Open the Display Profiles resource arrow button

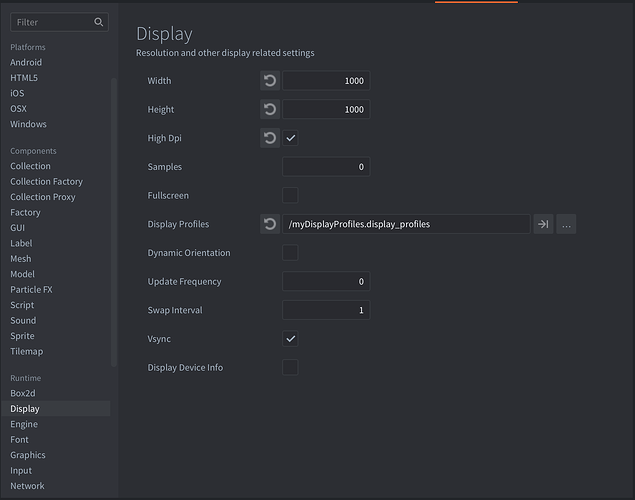[543, 225]
